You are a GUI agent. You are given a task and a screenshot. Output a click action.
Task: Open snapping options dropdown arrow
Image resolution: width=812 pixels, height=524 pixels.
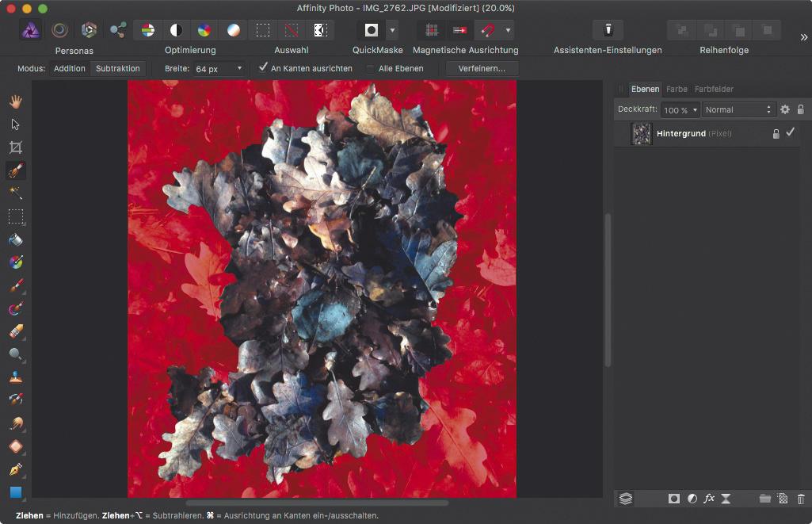pyautogui.click(x=508, y=30)
